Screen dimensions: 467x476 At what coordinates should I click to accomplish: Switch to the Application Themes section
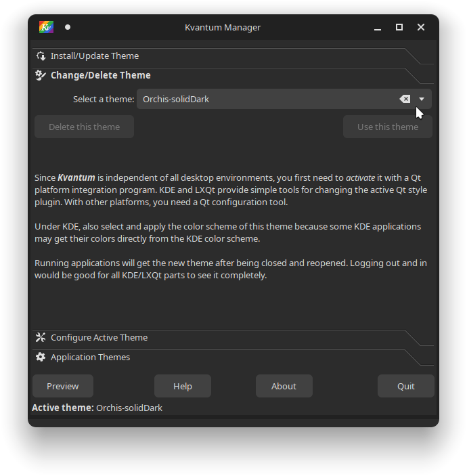tap(90, 357)
